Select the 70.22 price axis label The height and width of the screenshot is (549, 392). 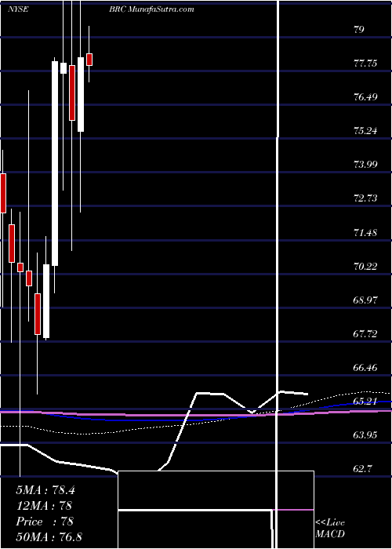366,267
